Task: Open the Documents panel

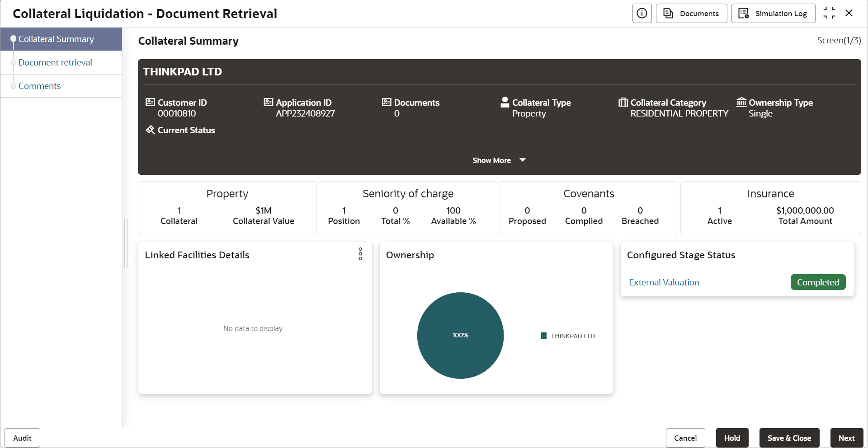Action: tap(691, 14)
